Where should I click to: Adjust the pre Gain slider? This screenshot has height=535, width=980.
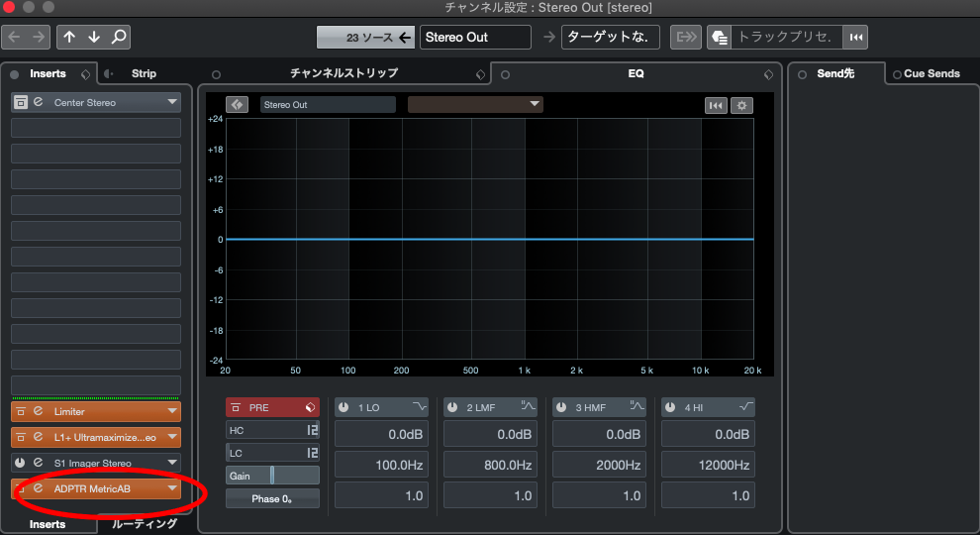pyautogui.click(x=272, y=476)
